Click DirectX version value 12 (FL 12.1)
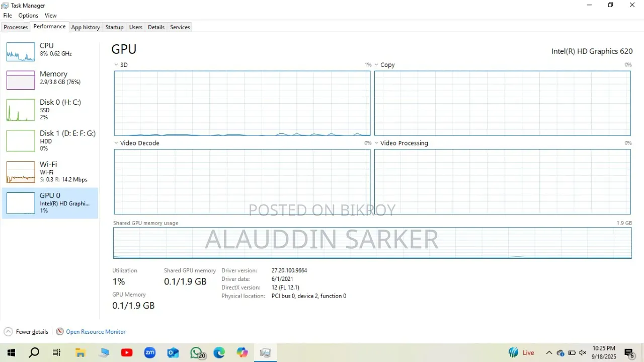Screen dimensions: 644x362 [x=285, y=287]
